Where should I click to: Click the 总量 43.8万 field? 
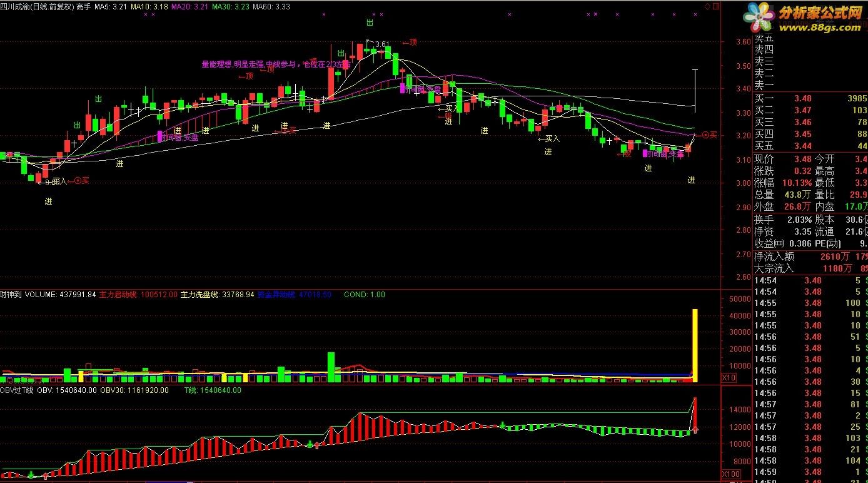783,195
